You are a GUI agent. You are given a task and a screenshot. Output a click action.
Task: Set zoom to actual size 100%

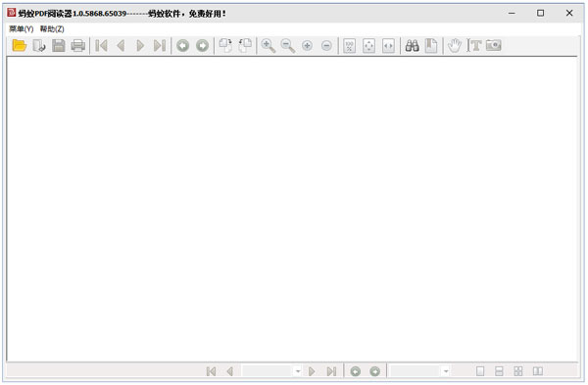click(349, 46)
